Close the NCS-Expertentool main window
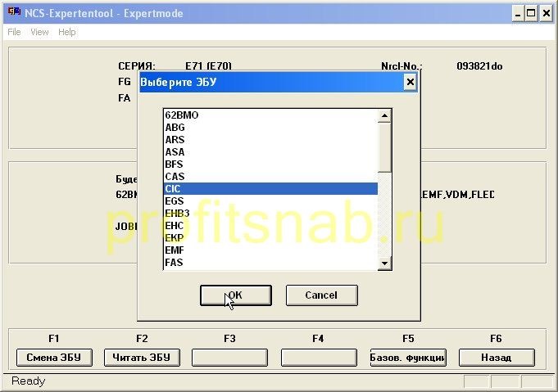Image resolution: width=558 pixels, height=392 pixels. coord(547,14)
